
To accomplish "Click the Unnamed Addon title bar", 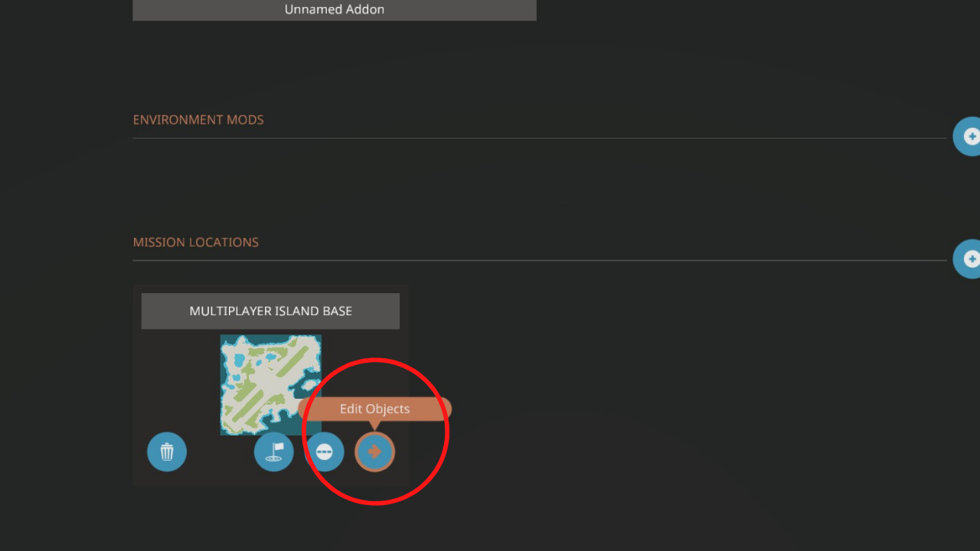I will click(335, 10).
